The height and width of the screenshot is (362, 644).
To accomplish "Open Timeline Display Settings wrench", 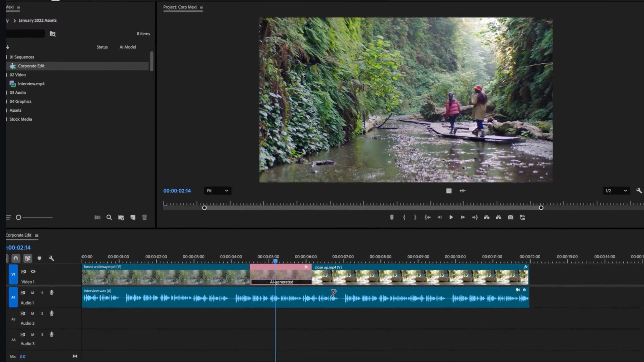I will [x=51, y=258].
